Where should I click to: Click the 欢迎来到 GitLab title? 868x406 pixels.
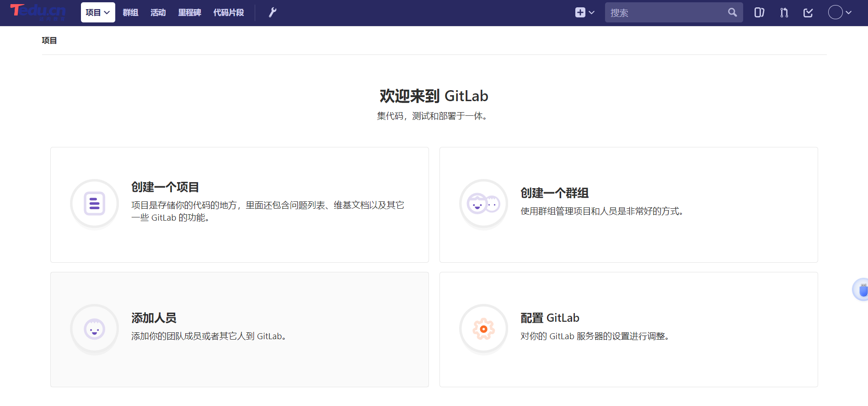(x=434, y=96)
